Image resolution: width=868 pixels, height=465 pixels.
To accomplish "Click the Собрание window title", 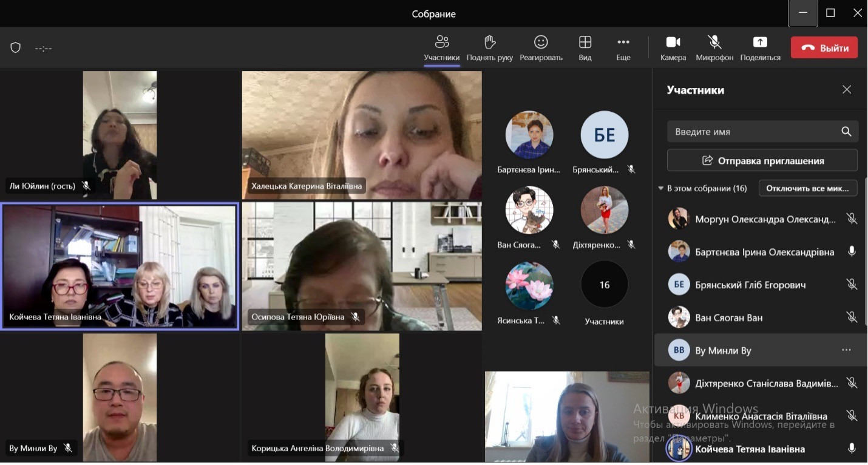I will (434, 13).
